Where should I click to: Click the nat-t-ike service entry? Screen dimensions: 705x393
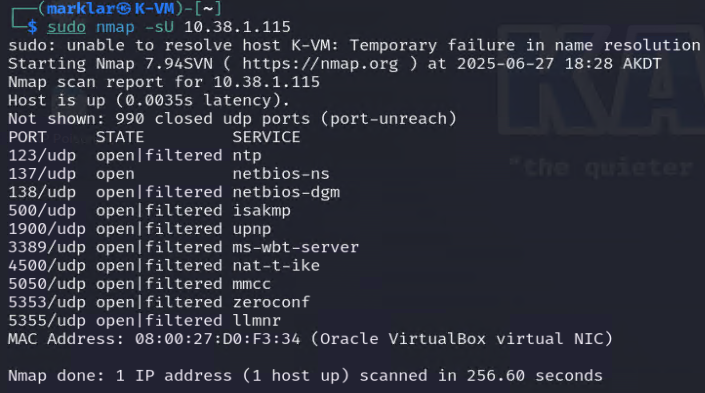[276, 266]
